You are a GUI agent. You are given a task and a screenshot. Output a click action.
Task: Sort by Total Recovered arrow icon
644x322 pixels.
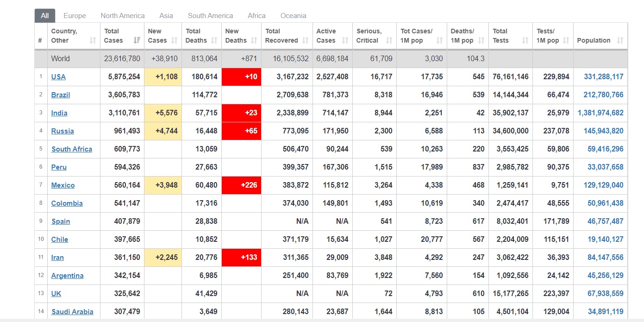tap(306, 41)
